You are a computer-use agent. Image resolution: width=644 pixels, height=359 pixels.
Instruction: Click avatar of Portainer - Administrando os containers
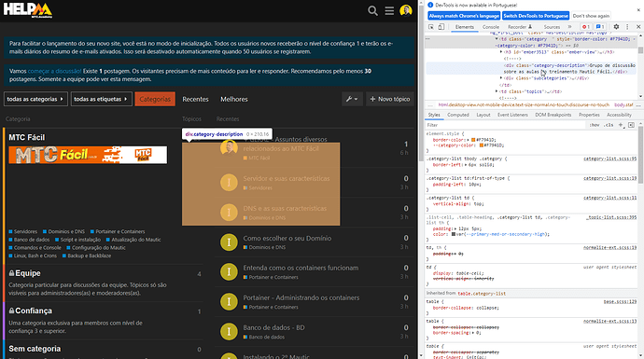point(229,301)
